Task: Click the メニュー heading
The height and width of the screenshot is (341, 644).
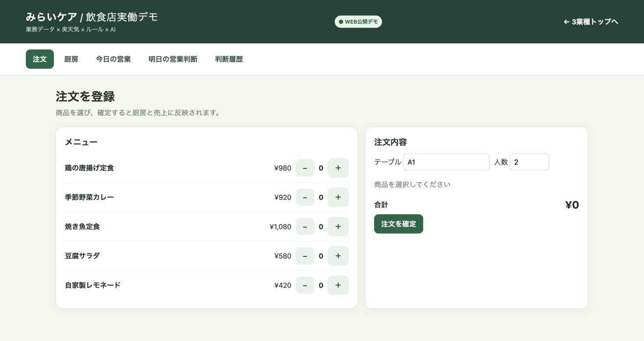Action: [x=81, y=142]
